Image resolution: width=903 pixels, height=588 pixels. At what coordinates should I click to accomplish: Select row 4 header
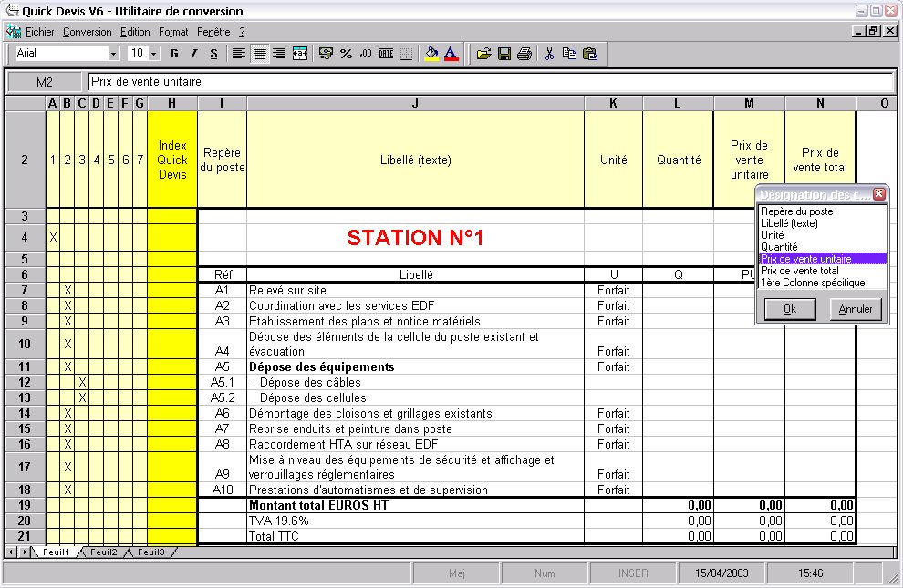25,237
